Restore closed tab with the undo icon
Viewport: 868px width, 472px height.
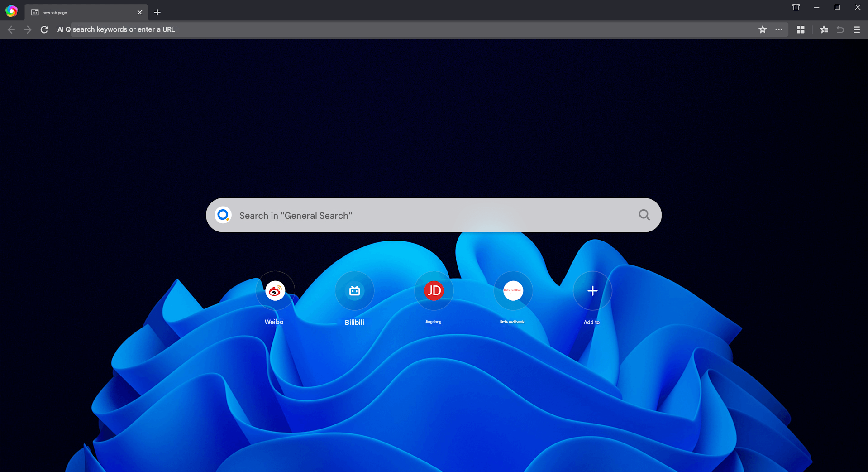click(x=840, y=29)
